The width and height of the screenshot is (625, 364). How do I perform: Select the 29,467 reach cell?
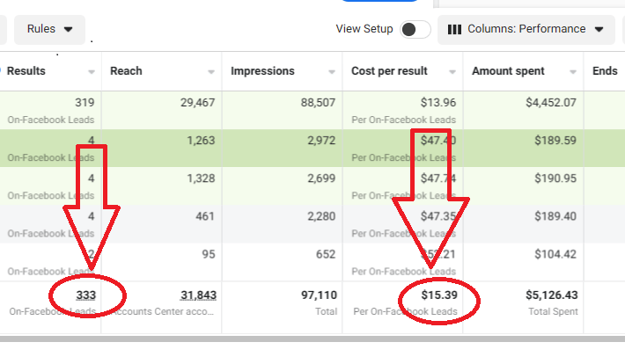(193, 103)
